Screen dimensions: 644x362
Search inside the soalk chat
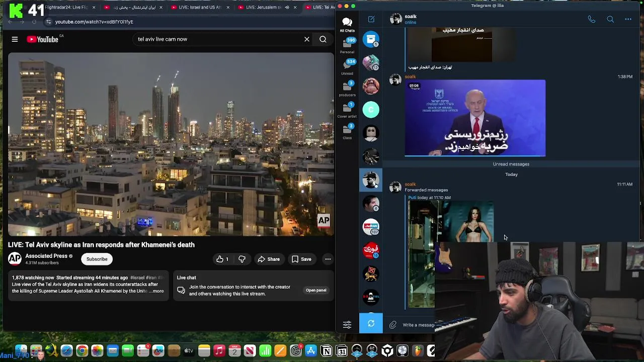pos(610,19)
